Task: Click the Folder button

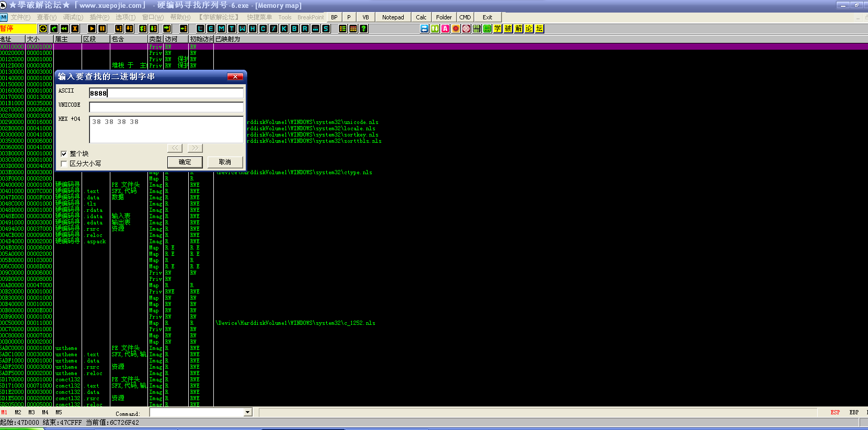Action: pyautogui.click(x=444, y=17)
